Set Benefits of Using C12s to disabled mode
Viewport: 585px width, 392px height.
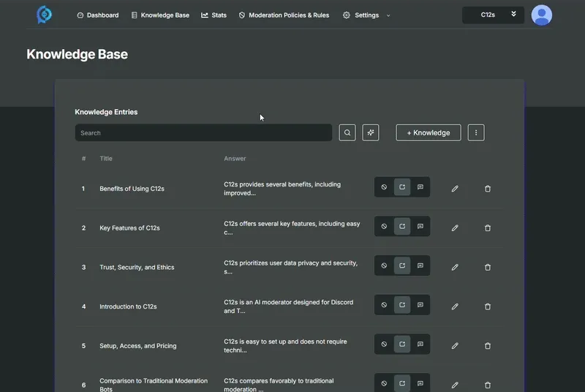(384, 188)
